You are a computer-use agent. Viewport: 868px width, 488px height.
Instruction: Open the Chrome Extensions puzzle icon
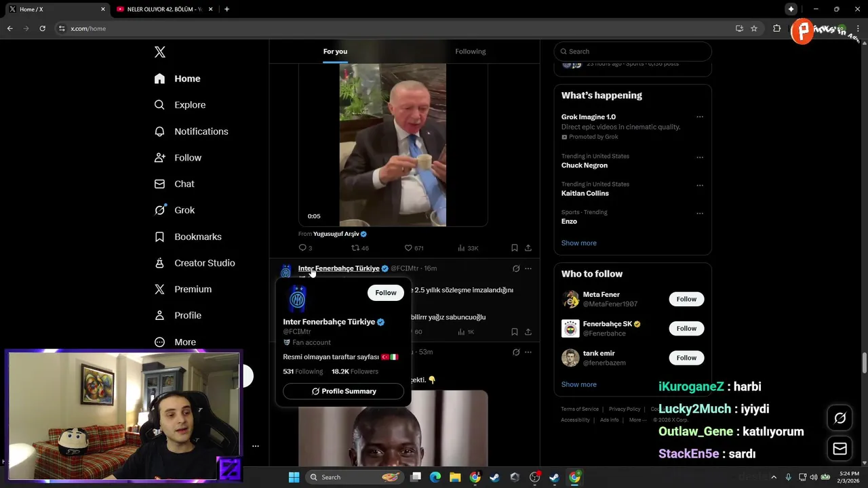coord(777,28)
